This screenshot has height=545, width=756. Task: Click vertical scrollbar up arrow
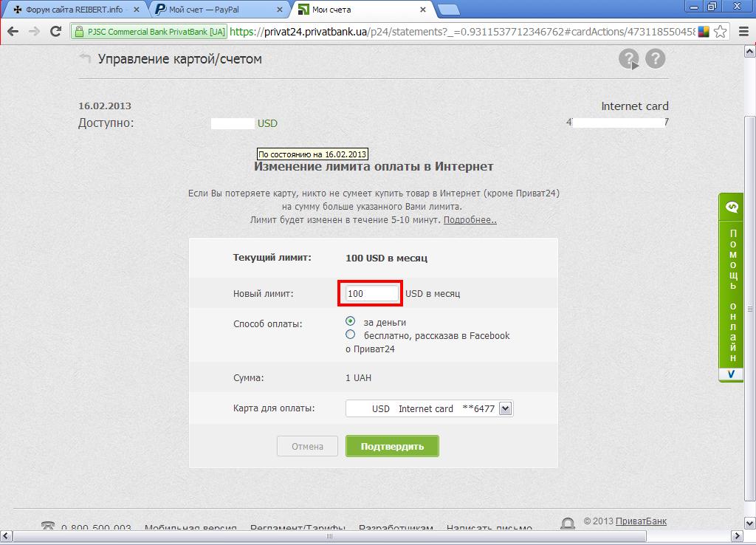tap(750, 51)
